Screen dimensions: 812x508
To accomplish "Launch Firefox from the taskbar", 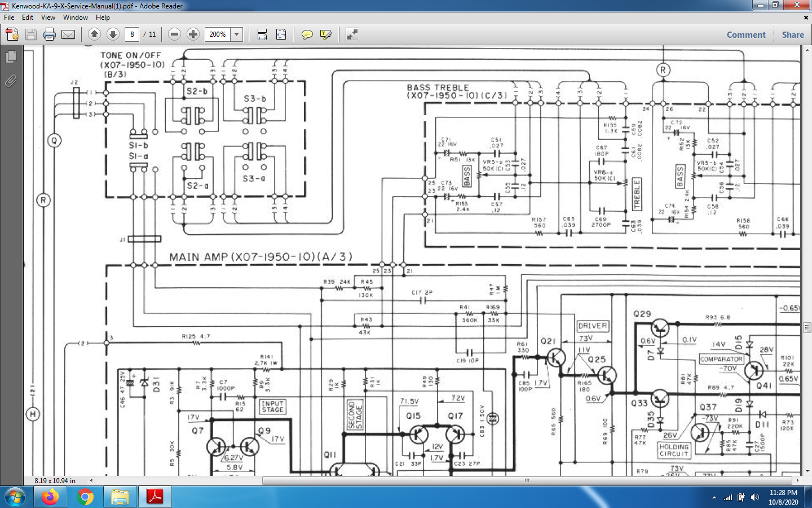I will 50,497.
